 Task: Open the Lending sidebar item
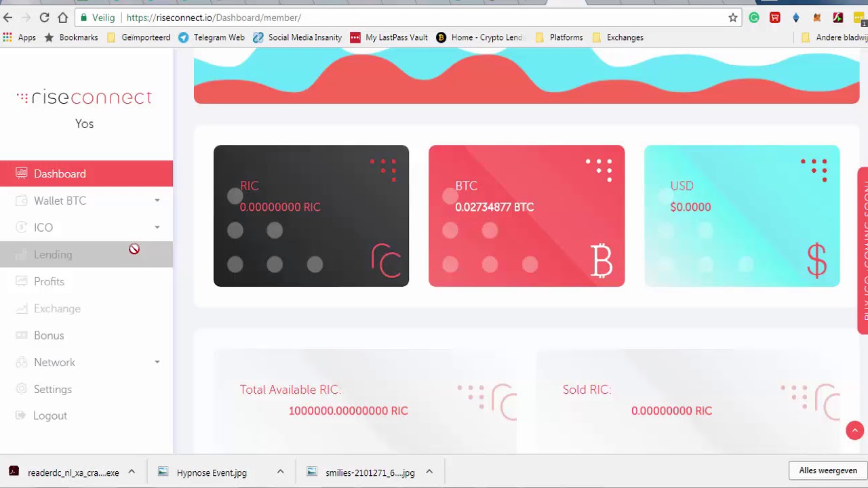(86, 254)
